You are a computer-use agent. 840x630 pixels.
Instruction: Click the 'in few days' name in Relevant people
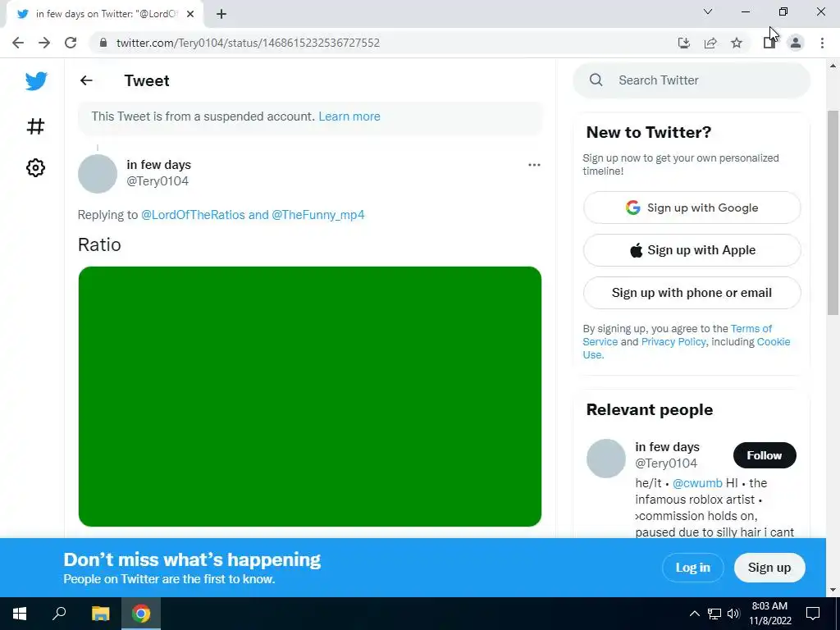667,447
